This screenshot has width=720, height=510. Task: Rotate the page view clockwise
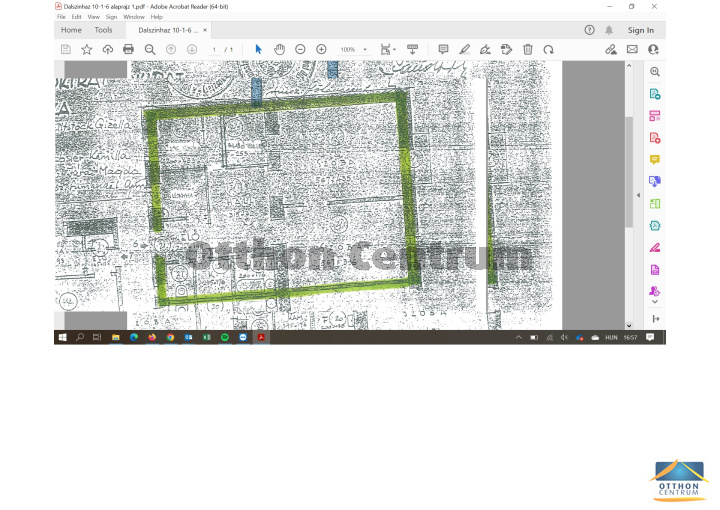click(549, 50)
